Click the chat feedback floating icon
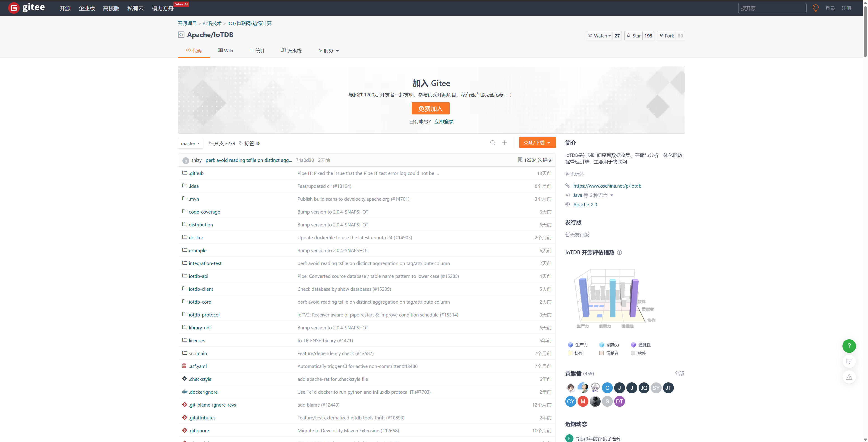This screenshot has height=442, width=868. [x=849, y=362]
